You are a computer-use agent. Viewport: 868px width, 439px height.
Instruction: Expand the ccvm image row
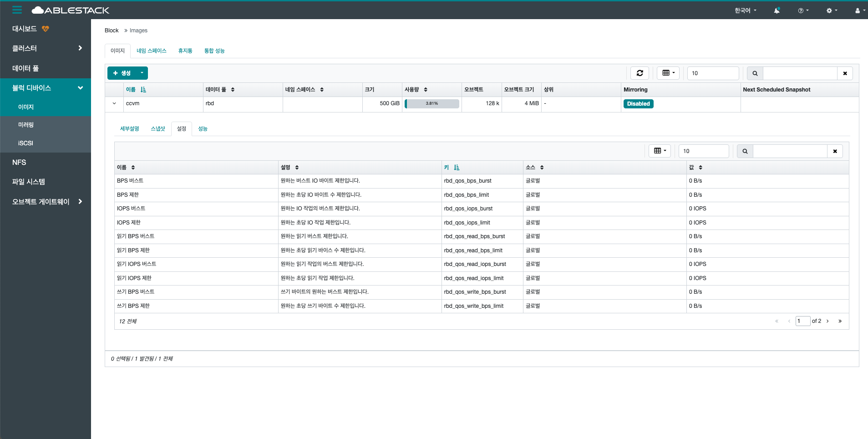[114, 103]
